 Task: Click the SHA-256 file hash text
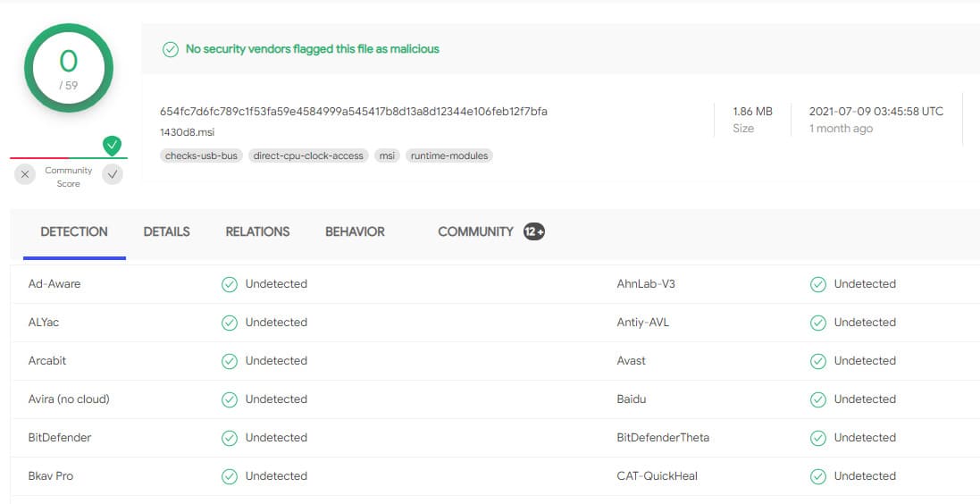354,112
